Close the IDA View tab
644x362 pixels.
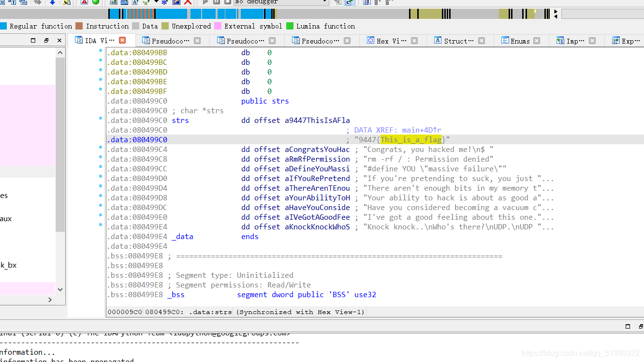[x=122, y=40]
